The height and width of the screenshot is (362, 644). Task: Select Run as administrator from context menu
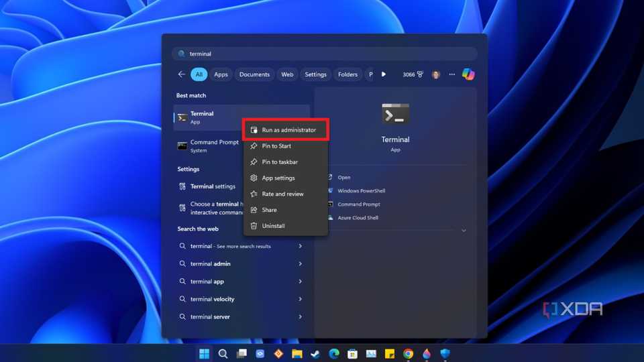[286, 129]
